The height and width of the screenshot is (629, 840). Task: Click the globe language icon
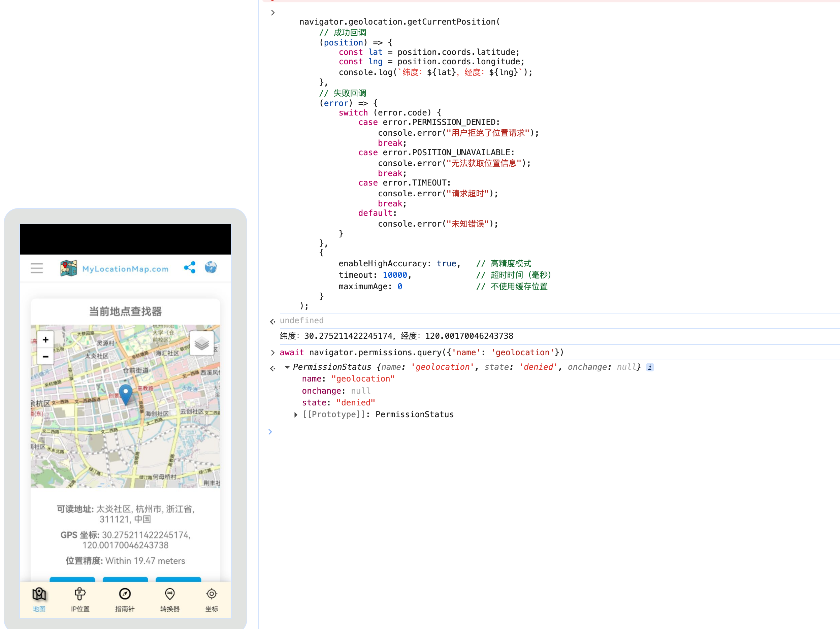[211, 268]
